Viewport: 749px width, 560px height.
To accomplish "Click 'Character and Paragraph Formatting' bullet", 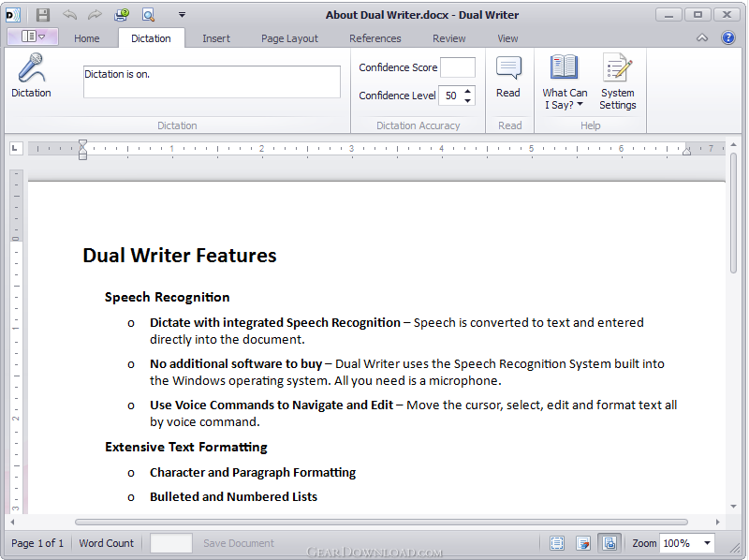I will coord(253,473).
